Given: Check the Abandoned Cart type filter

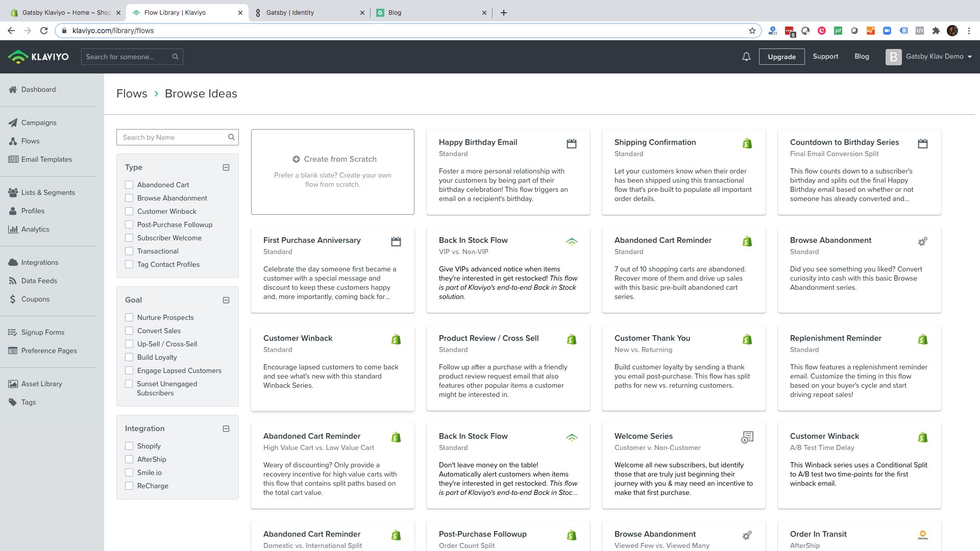Looking at the screenshot, I should pos(129,185).
